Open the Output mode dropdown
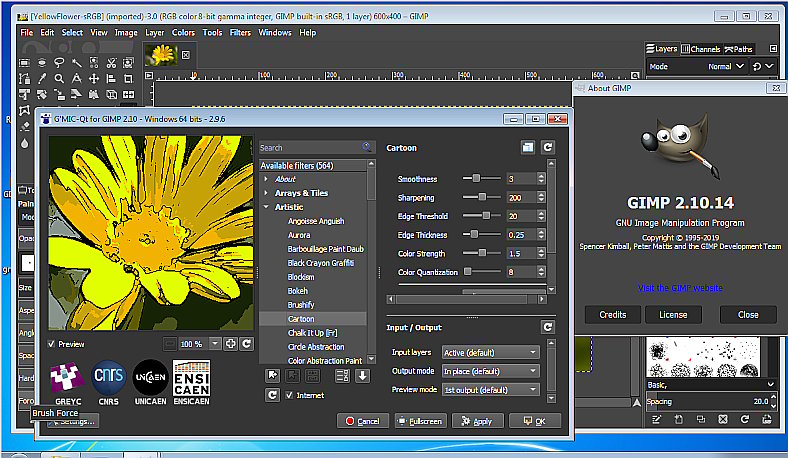 point(490,371)
